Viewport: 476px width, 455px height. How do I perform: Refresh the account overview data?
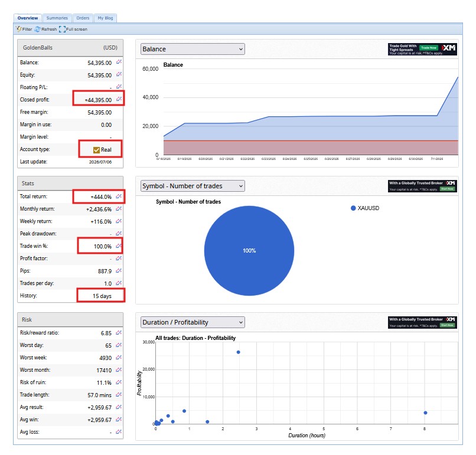click(45, 29)
